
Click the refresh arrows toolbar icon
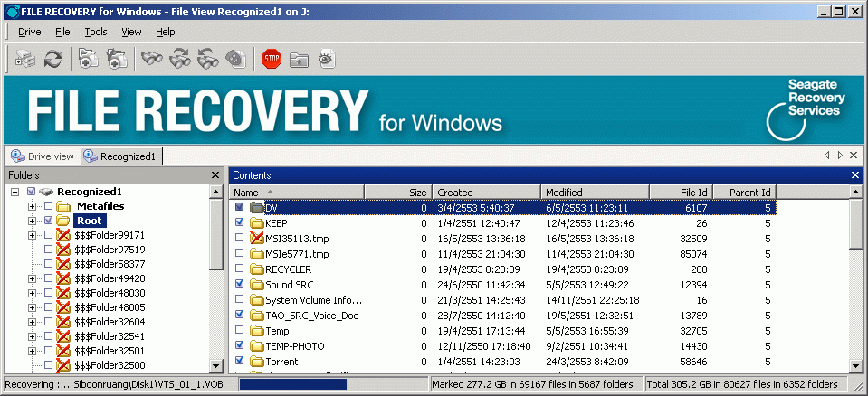point(53,58)
